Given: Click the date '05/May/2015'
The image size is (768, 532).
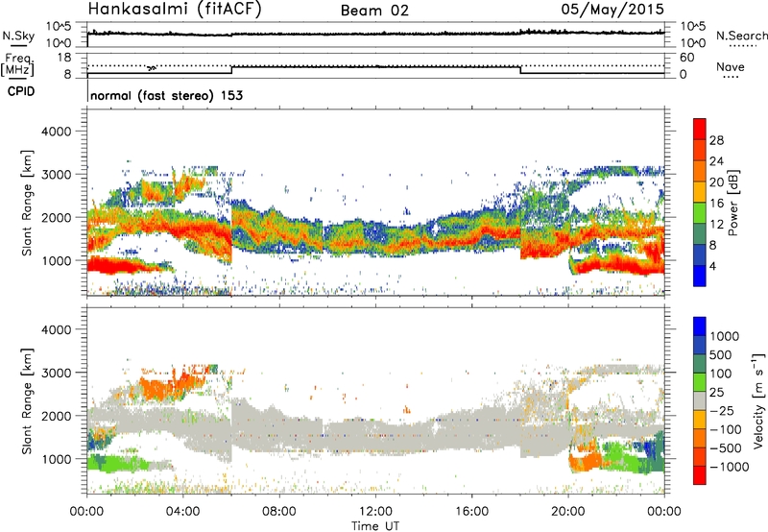Looking at the screenshot, I should [x=612, y=10].
